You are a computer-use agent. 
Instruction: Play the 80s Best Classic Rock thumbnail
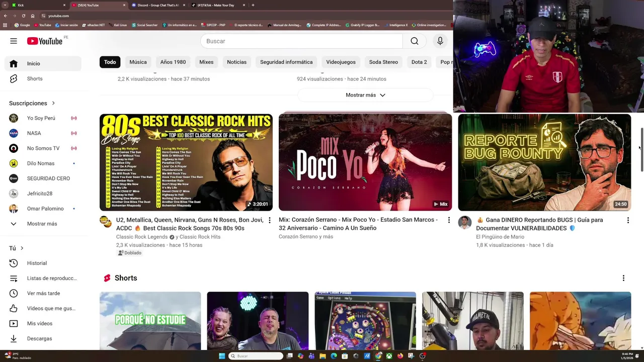pos(186,162)
